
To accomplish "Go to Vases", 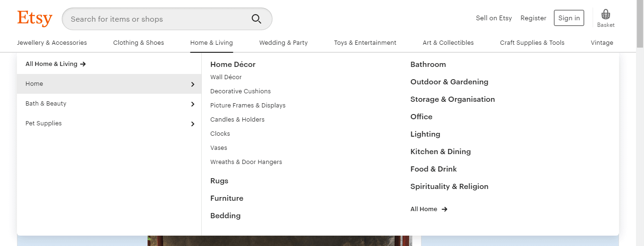I will click(219, 148).
